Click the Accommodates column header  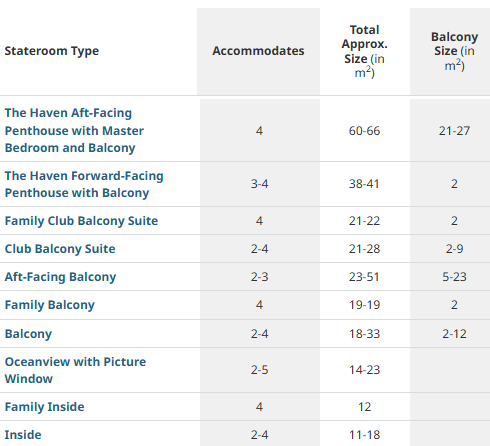tap(258, 51)
